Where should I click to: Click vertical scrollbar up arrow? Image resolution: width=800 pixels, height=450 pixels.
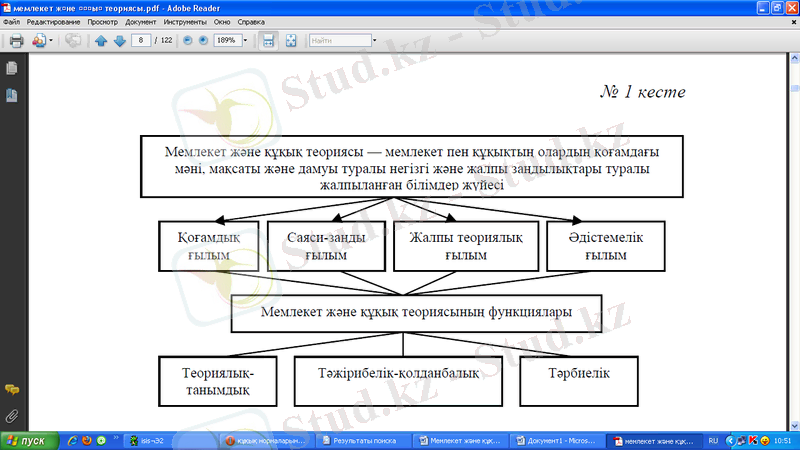coord(794,58)
